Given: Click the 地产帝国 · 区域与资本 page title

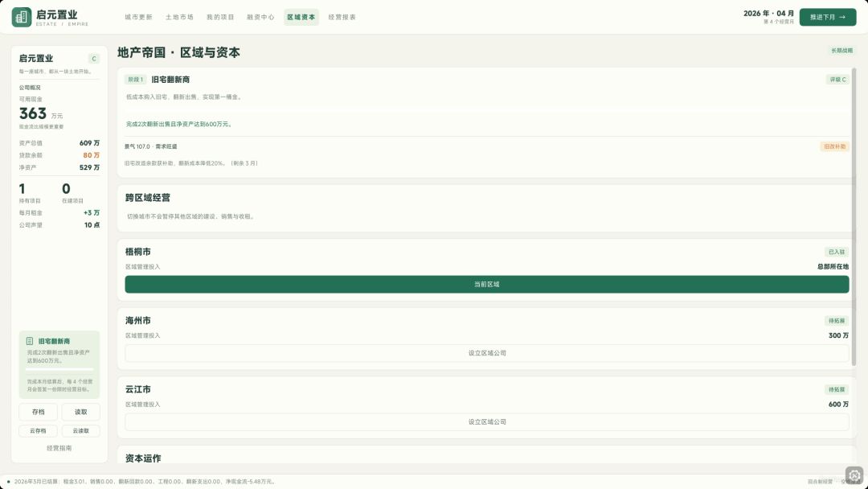Looking at the screenshot, I should (178, 52).
